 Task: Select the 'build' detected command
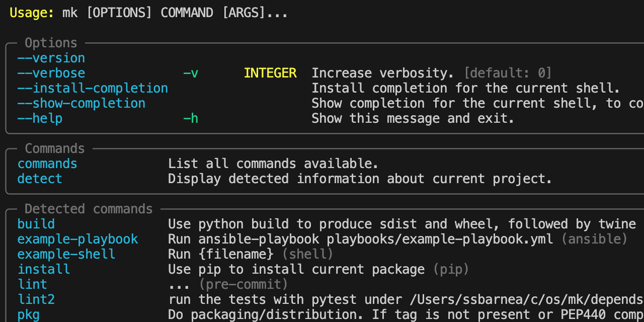click(36, 224)
